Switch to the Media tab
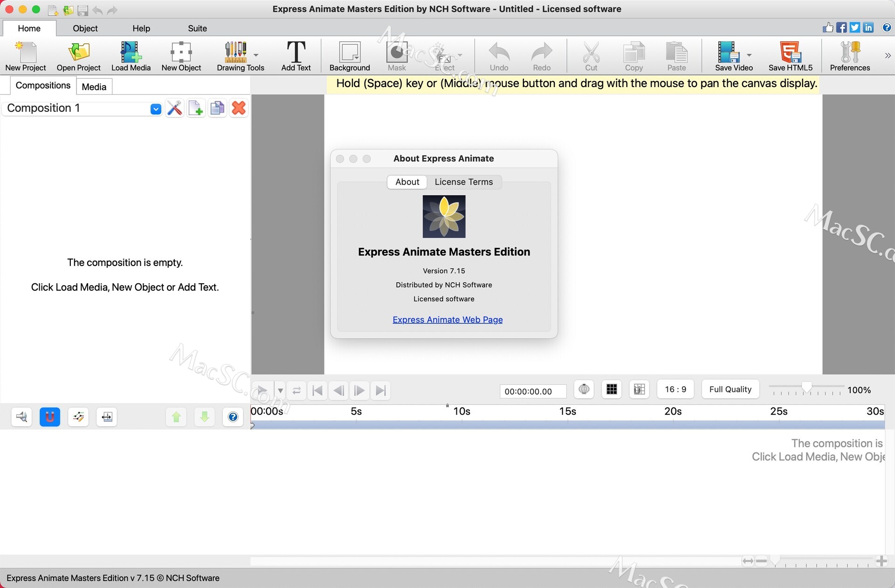 click(x=94, y=86)
